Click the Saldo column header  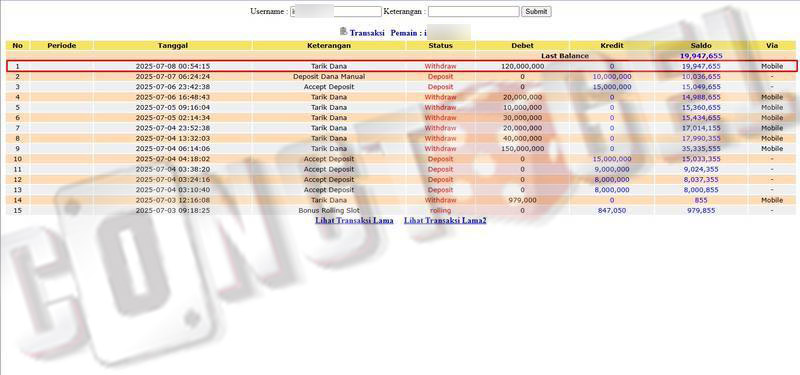click(701, 45)
